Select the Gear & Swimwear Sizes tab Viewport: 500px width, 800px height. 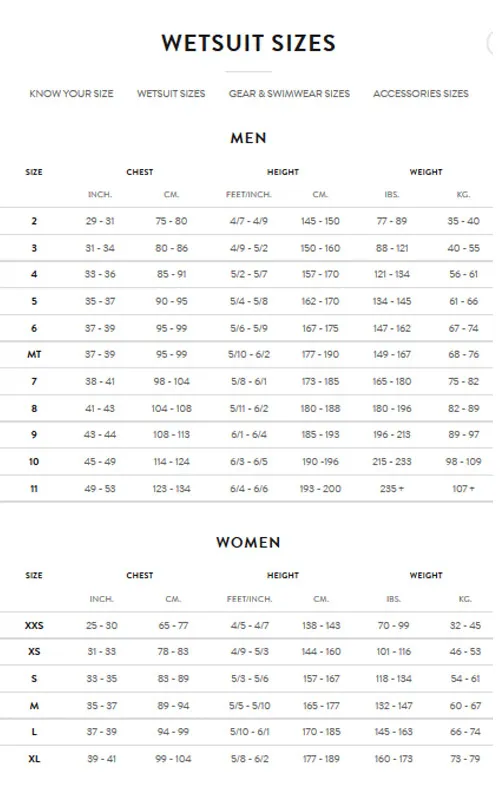pyautogui.click(x=289, y=94)
